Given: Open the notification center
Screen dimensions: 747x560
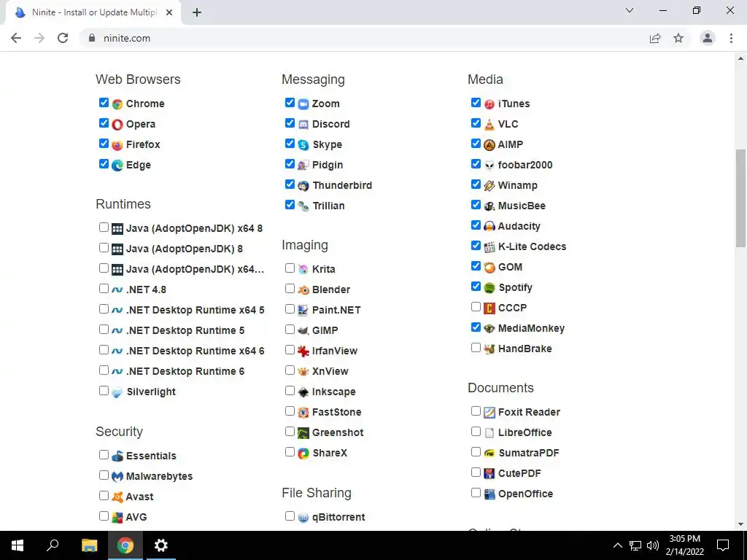Looking at the screenshot, I should coord(723,545).
